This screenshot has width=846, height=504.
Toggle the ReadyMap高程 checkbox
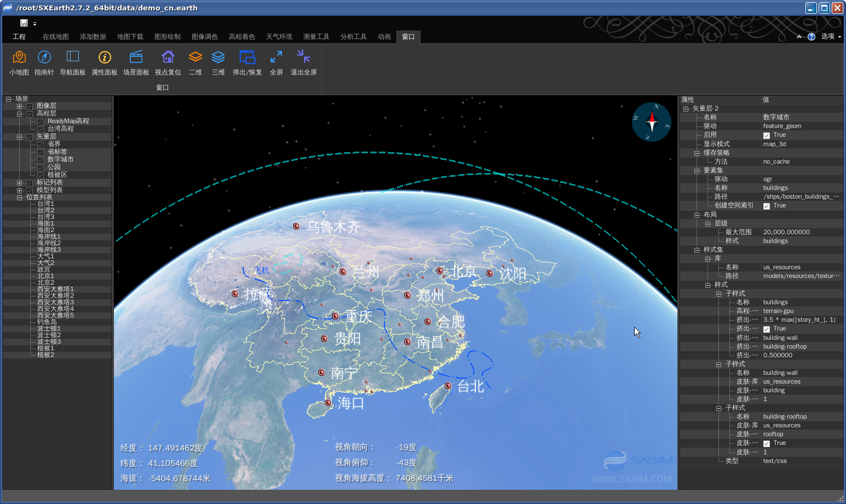coord(41,121)
